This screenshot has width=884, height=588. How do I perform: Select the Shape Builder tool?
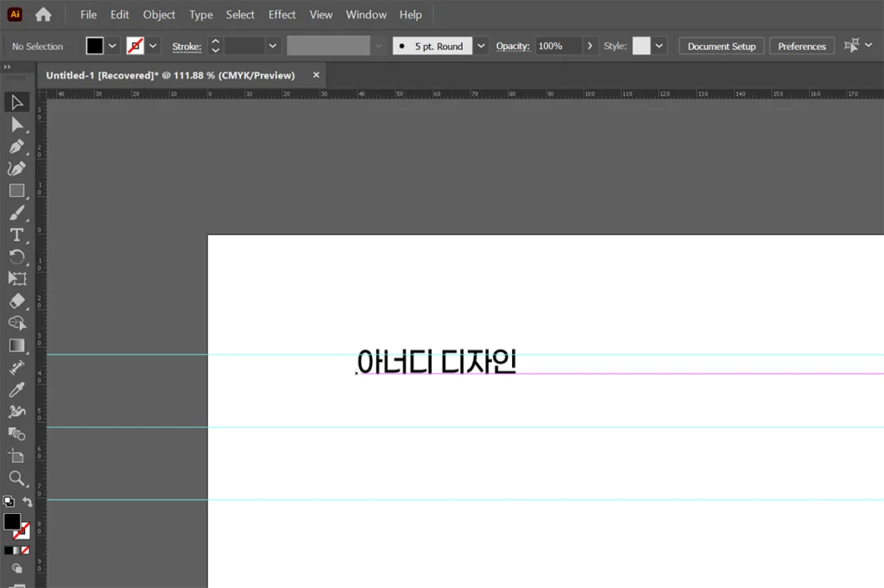click(16, 323)
